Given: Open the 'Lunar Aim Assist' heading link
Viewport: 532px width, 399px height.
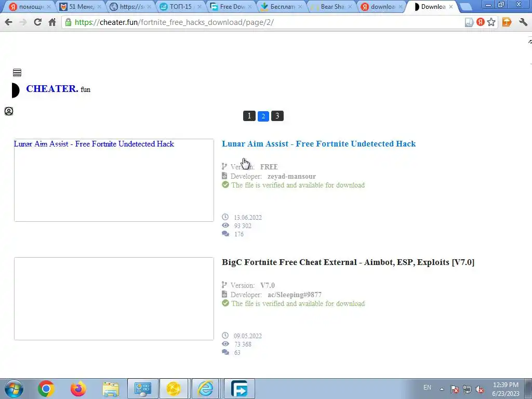Looking at the screenshot, I should [318, 143].
